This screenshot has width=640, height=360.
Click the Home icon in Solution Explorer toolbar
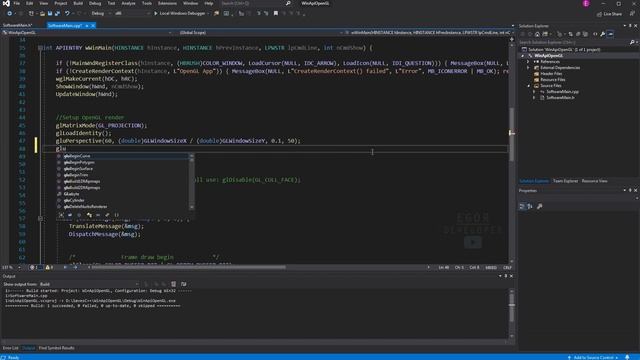(537, 34)
